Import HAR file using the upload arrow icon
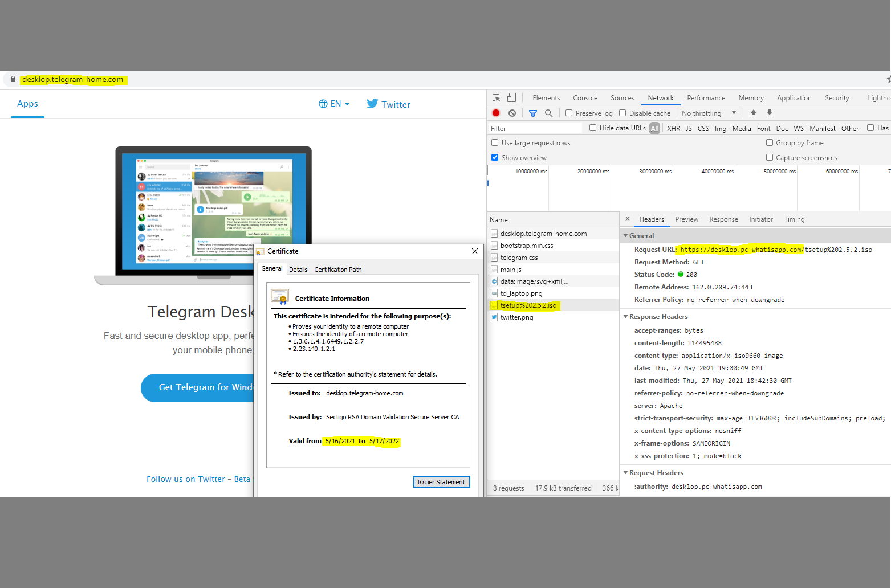Image resolution: width=891 pixels, height=588 pixels. [754, 113]
